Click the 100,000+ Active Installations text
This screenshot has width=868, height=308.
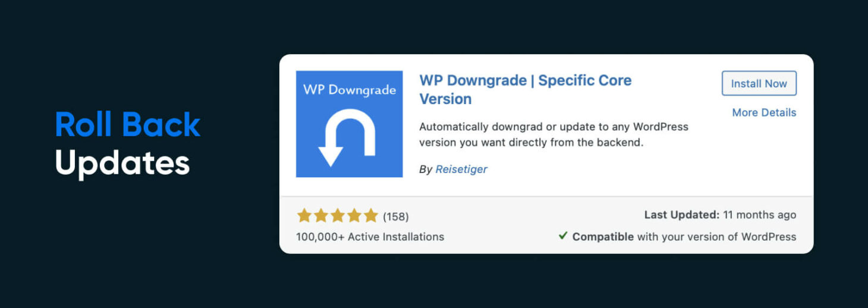(370, 237)
